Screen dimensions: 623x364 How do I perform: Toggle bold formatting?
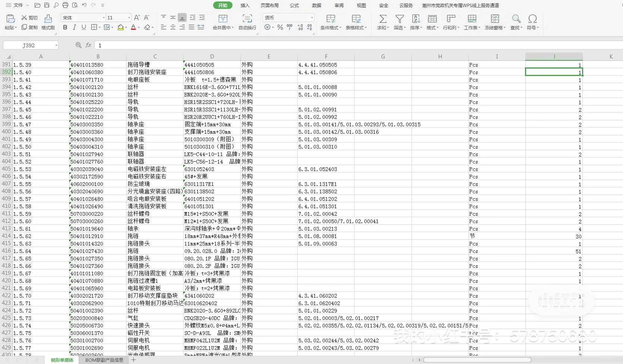click(65, 27)
